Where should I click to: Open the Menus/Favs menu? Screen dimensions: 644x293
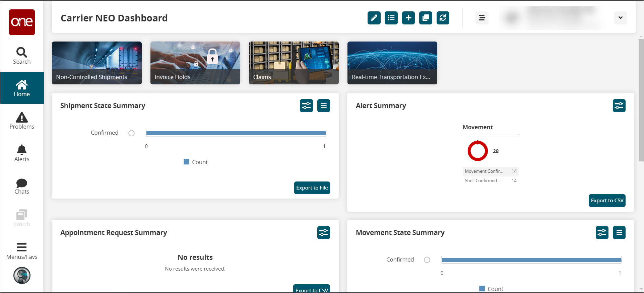tap(22, 251)
